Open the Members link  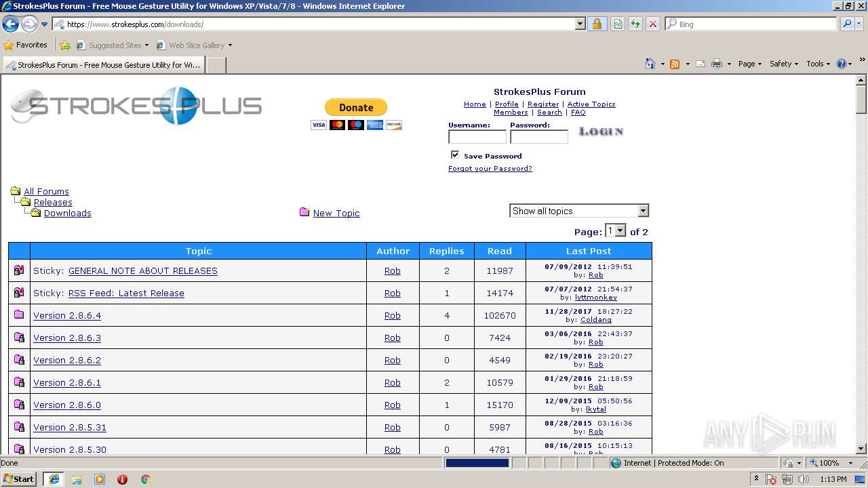pos(511,112)
